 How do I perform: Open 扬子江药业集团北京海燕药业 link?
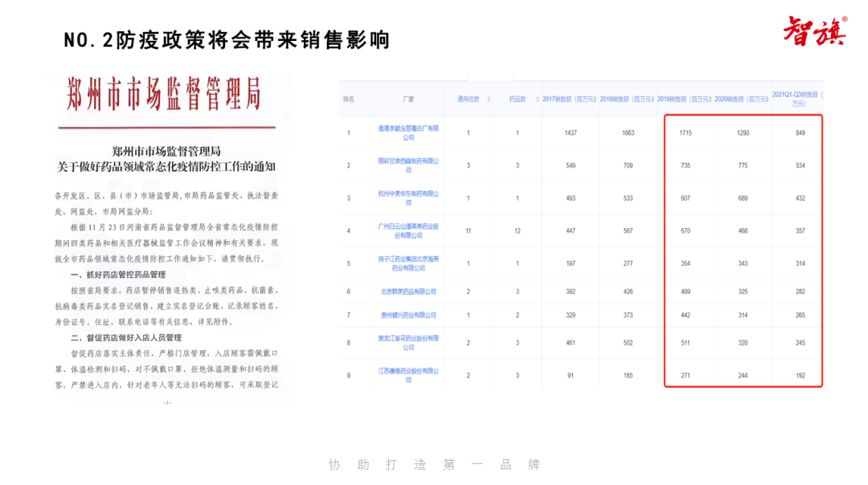[x=408, y=263]
